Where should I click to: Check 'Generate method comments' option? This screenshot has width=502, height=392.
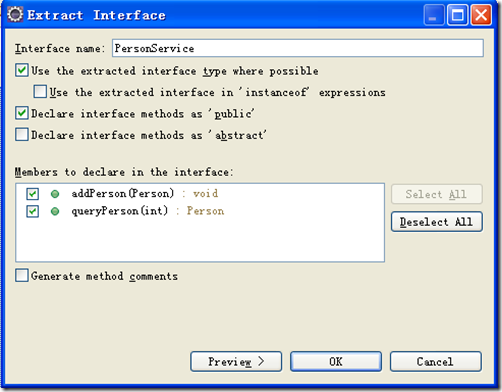pyautogui.click(x=22, y=276)
